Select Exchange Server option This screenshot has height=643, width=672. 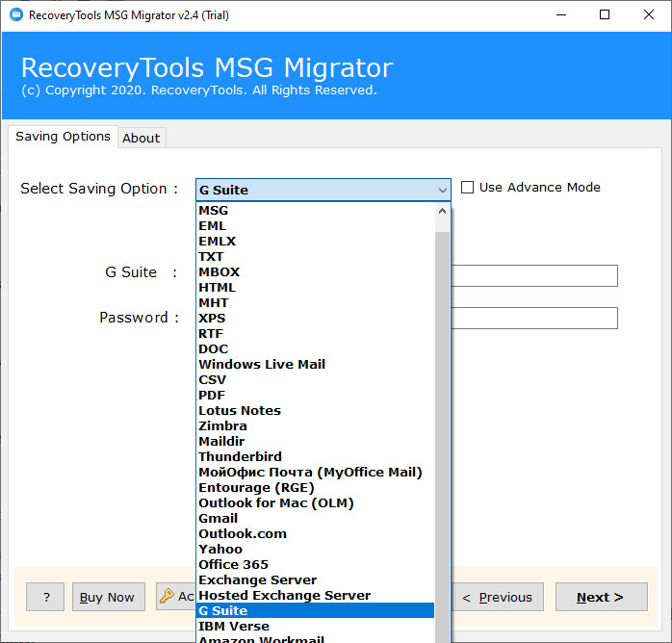(x=316, y=580)
